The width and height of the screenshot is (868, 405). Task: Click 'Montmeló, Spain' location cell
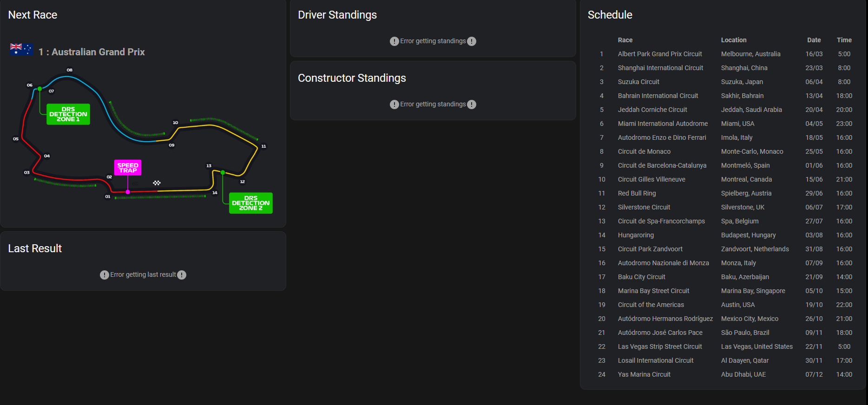pos(745,165)
